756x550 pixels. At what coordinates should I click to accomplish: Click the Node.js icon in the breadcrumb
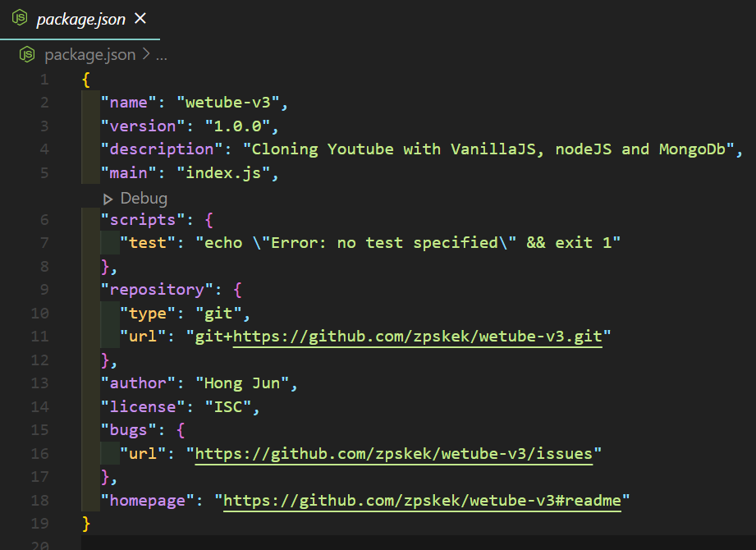[27, 54]
